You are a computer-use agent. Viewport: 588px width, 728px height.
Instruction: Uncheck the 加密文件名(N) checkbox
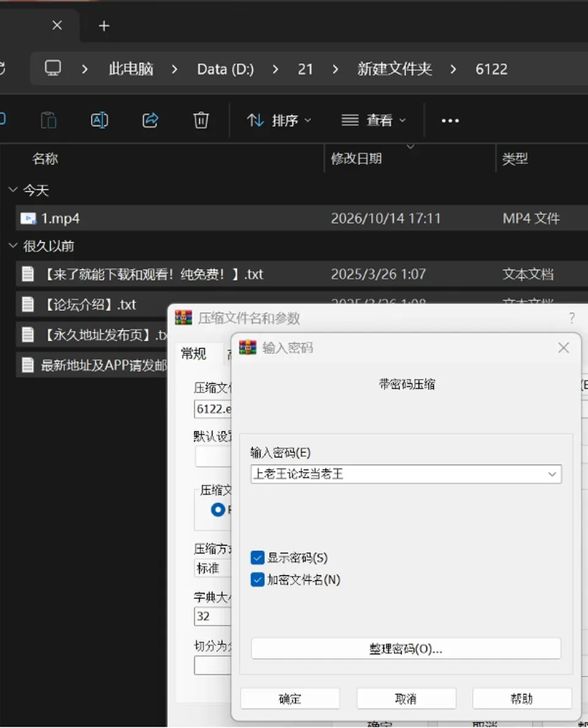(x=257, y=579)
